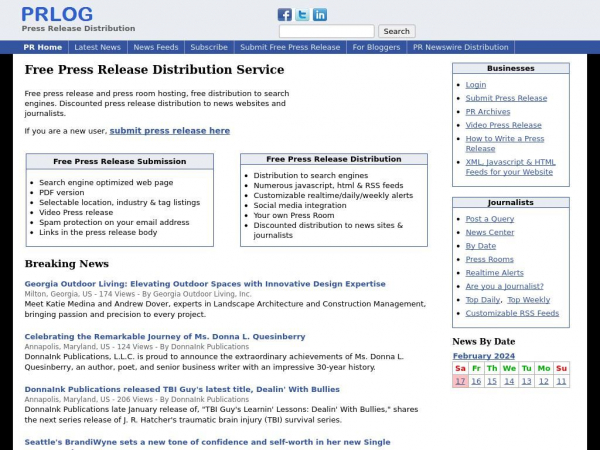Click 'Your own Press Room' bullet text
The image size is (600, 450).
(293, 215)
